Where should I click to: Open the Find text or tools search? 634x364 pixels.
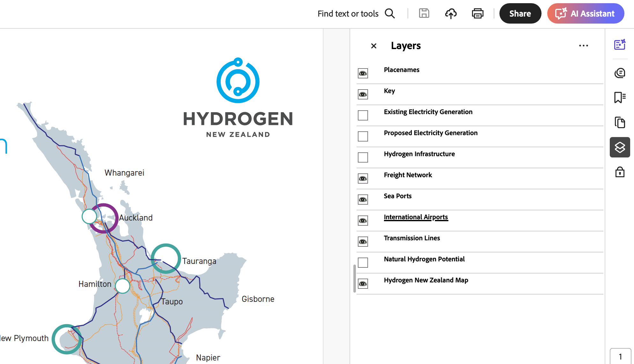click(x=390, y=14)
